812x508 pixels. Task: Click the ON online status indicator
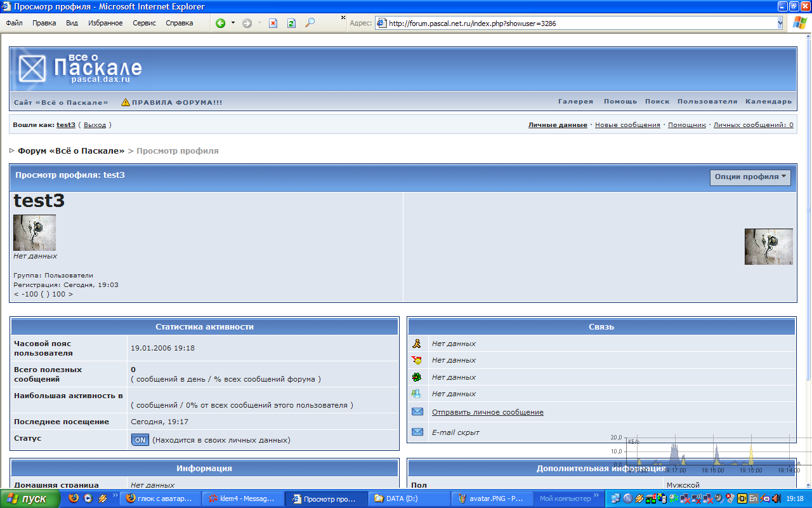pos(140,439)
